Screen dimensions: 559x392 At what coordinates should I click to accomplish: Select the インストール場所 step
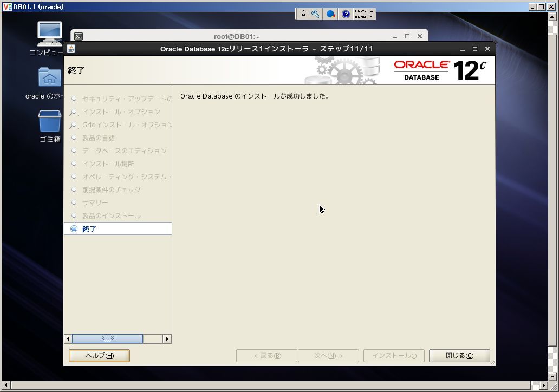108,164
